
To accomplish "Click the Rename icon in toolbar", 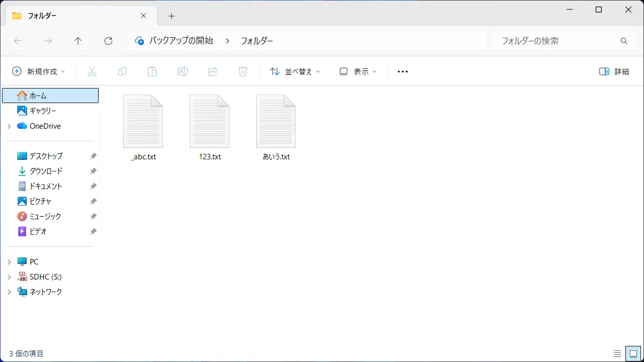I will point(183,71).
